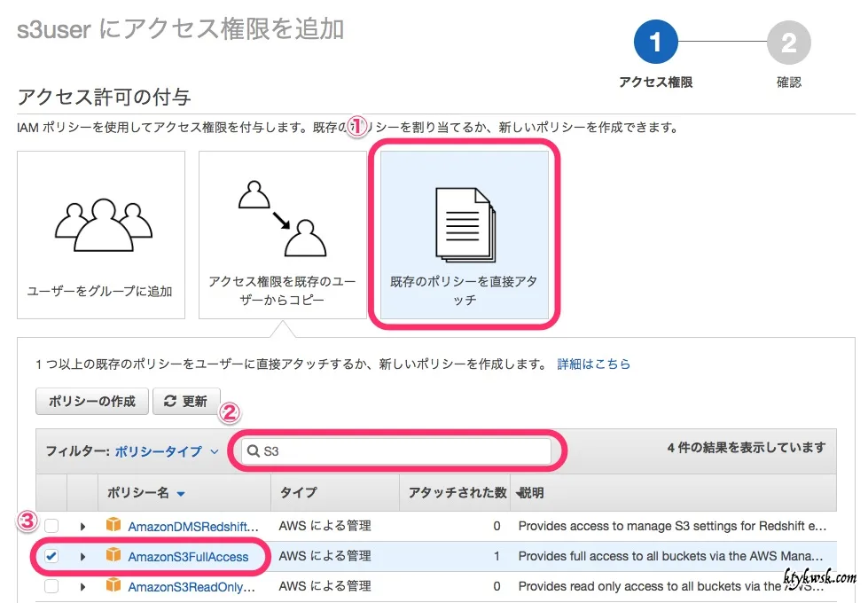Click step 1 アクセス権限 circle
Screen dimensions: 868x603
(x=656, y=42)
